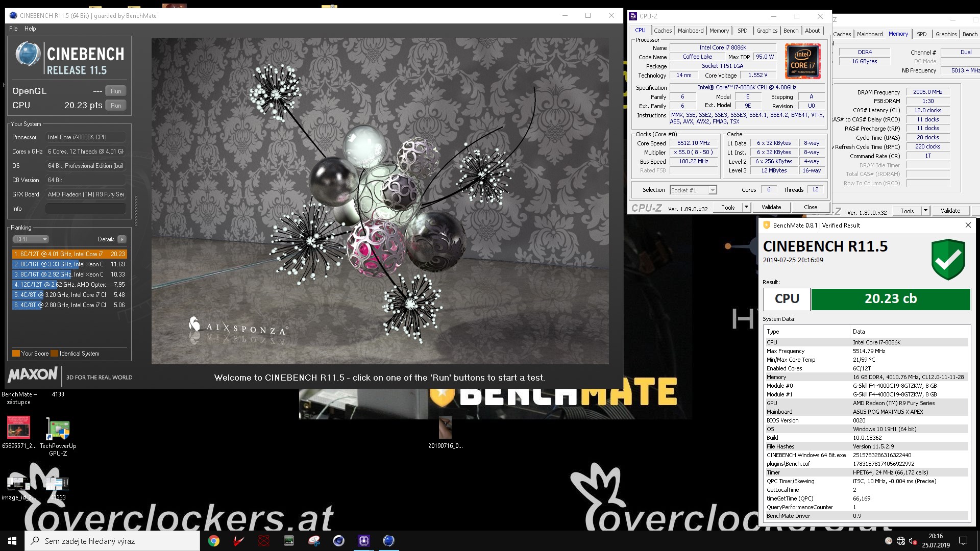
Task: Run the OpenGL test in Cinebench
Action: click(x=116, y=91)
